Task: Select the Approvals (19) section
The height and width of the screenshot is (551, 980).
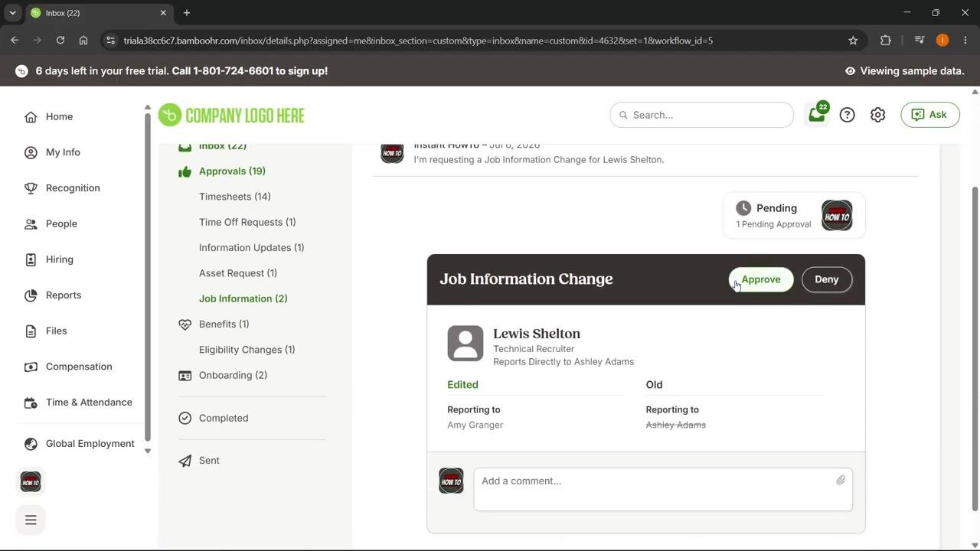Action: coord(232,171)
